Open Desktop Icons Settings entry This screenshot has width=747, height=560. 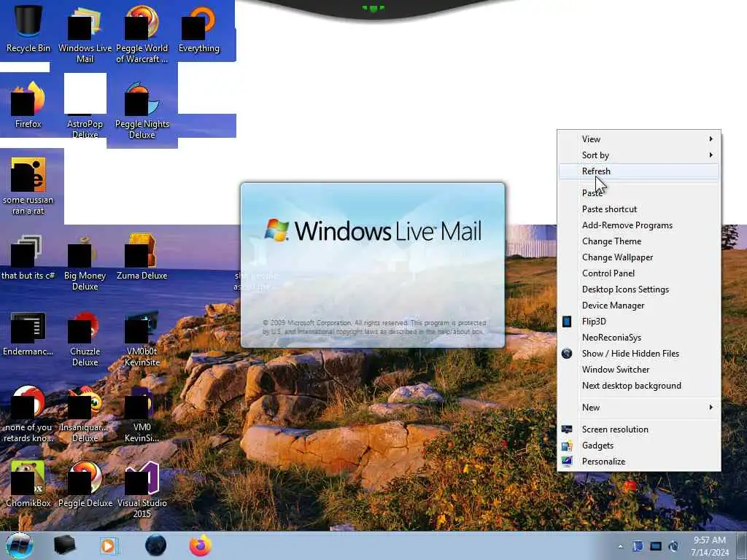tap(639, 289)
